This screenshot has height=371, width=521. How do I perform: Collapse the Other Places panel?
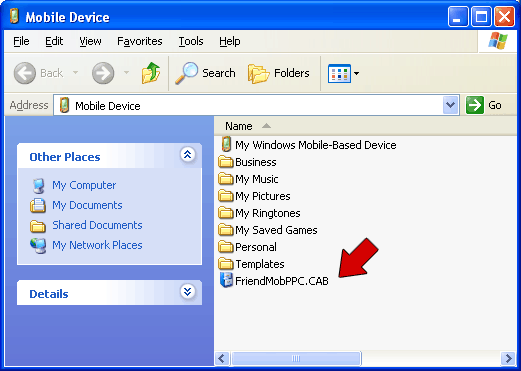tap(187, 155)
